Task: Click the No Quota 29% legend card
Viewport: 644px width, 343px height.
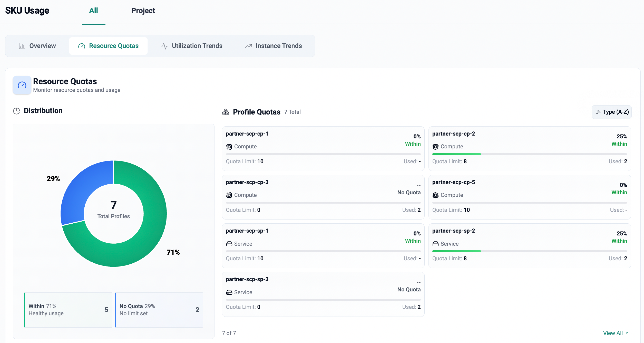Action: (x=159, y=310)
